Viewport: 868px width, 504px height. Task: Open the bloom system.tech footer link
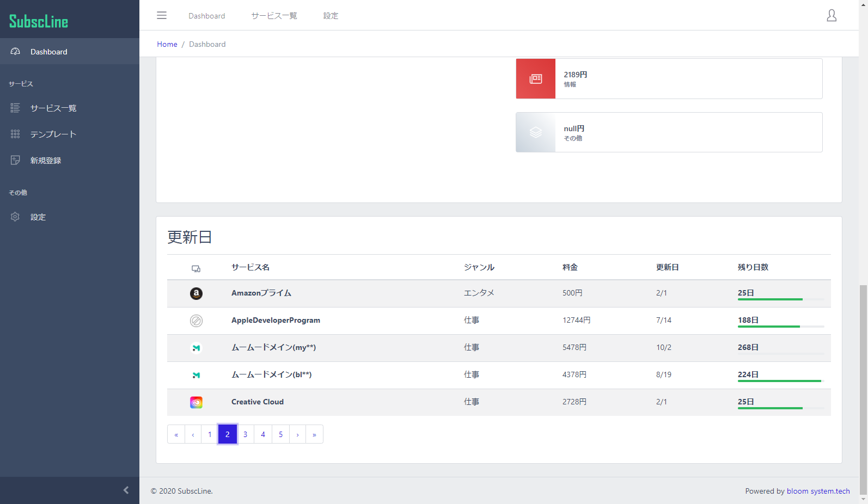(818, 491)
